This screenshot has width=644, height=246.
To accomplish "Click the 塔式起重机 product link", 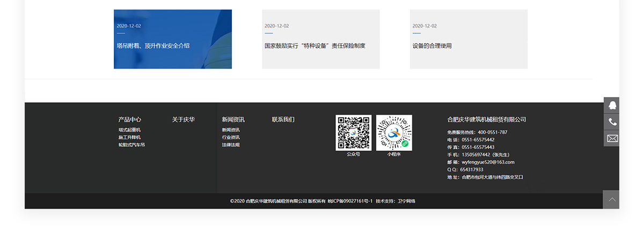I will pos(129,130).
